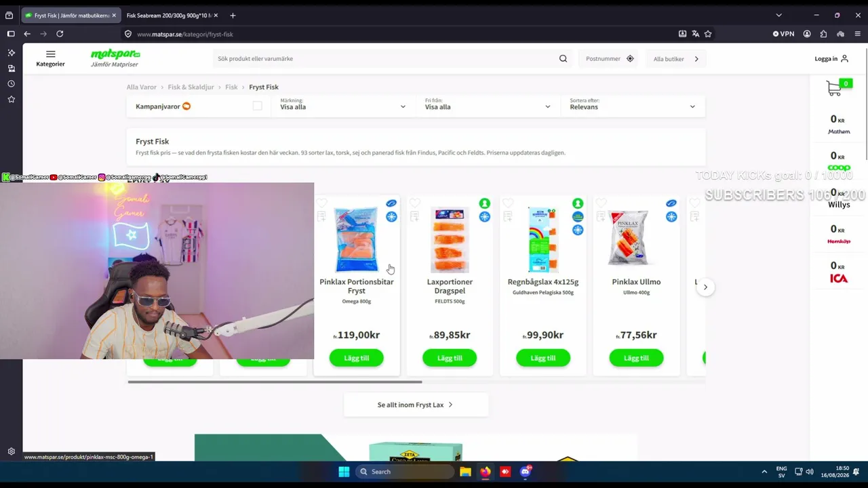Click the frozen snowflake badge on Laxportioner Dragspel

[x=485, y=217]
